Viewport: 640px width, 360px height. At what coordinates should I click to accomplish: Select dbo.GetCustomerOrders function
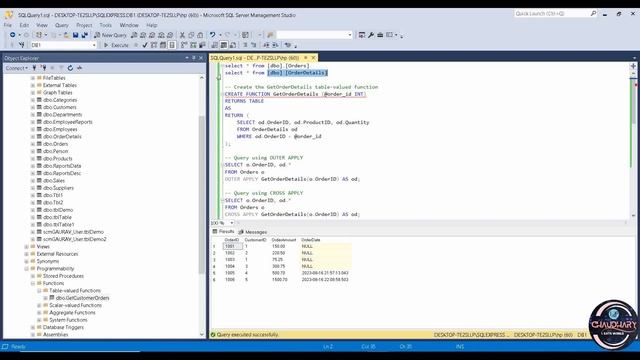point(82,298)
